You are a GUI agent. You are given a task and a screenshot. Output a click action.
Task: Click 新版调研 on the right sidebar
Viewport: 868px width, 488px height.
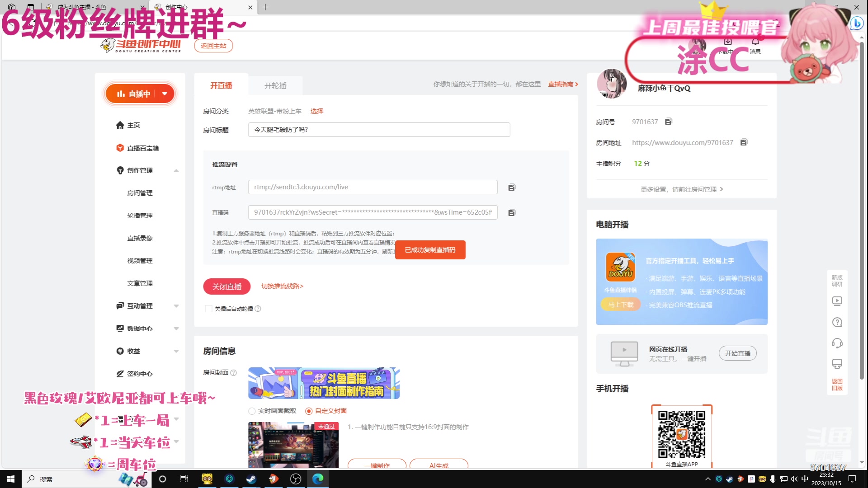[x=837, y=281]
